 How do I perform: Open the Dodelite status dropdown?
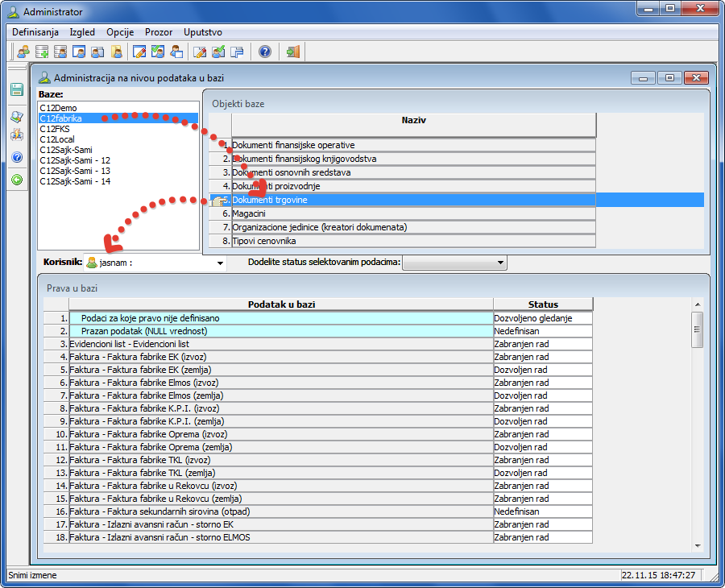point(500,263)
